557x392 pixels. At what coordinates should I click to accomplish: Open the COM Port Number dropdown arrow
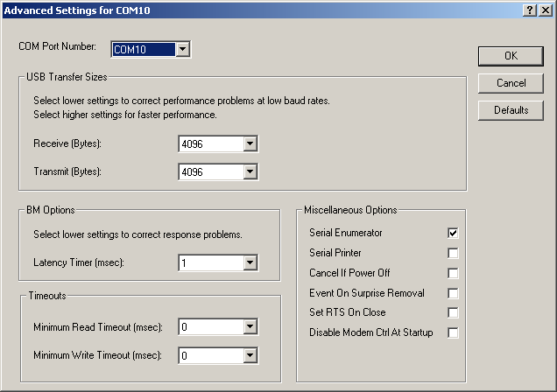[x=182, y=49]
